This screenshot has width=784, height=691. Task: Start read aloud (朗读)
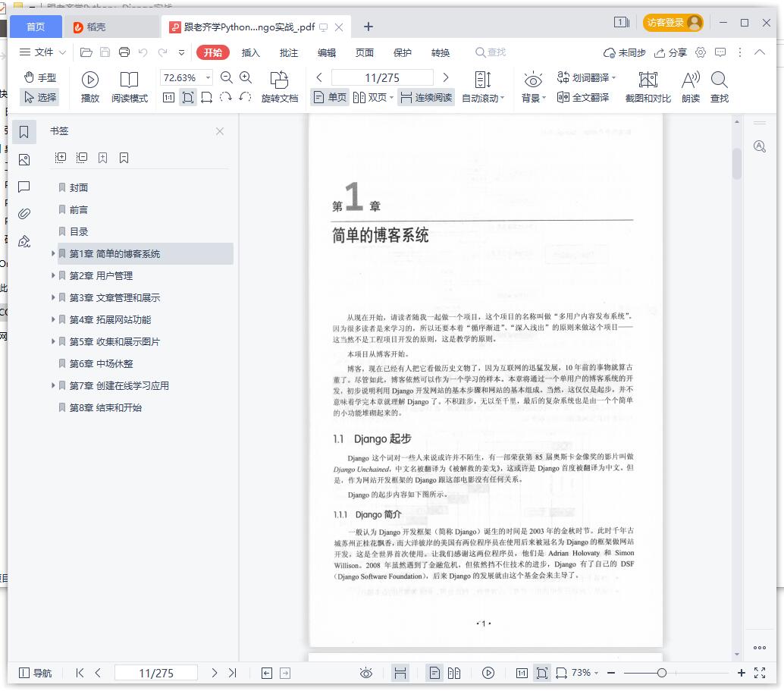tap(691, 86)
